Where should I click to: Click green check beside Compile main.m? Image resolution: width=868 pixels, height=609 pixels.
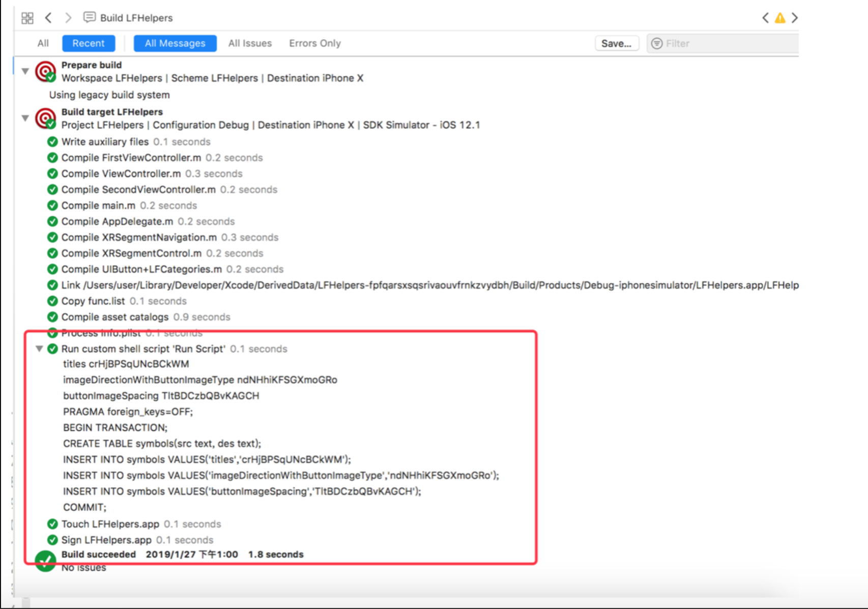coord(52,205)
